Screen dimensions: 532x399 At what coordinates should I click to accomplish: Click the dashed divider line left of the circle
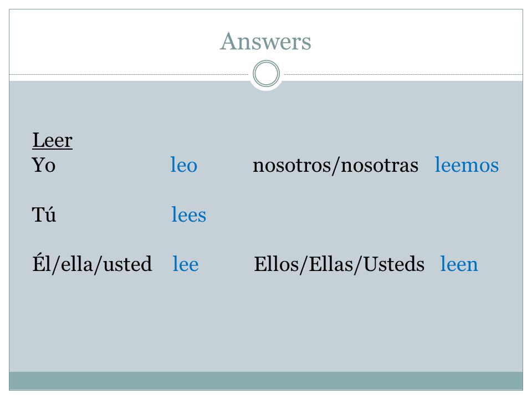pos(129,74)
